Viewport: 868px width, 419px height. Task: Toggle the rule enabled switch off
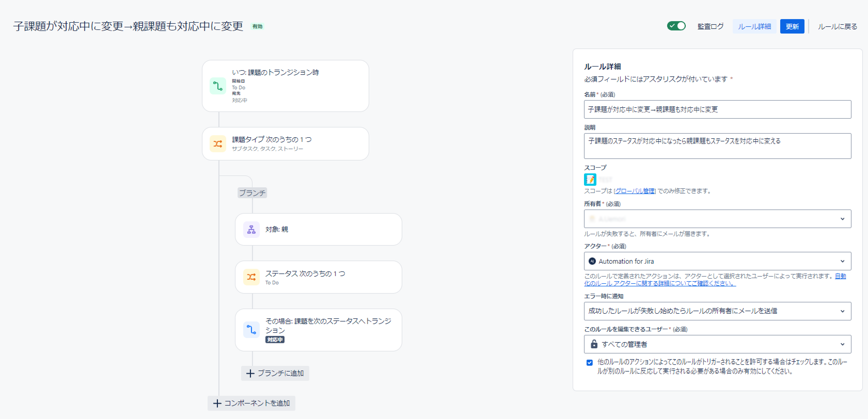tap(676, 26)
